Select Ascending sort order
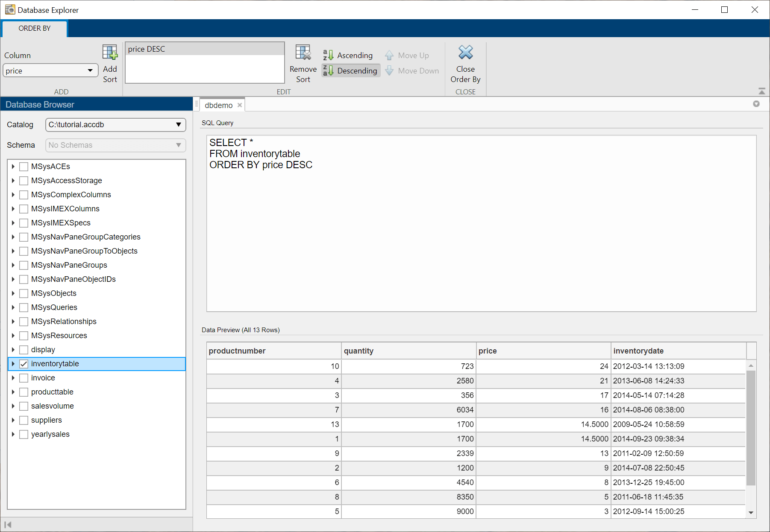The image size is (770, 532). pyautogui.click(x=349, y=56)
